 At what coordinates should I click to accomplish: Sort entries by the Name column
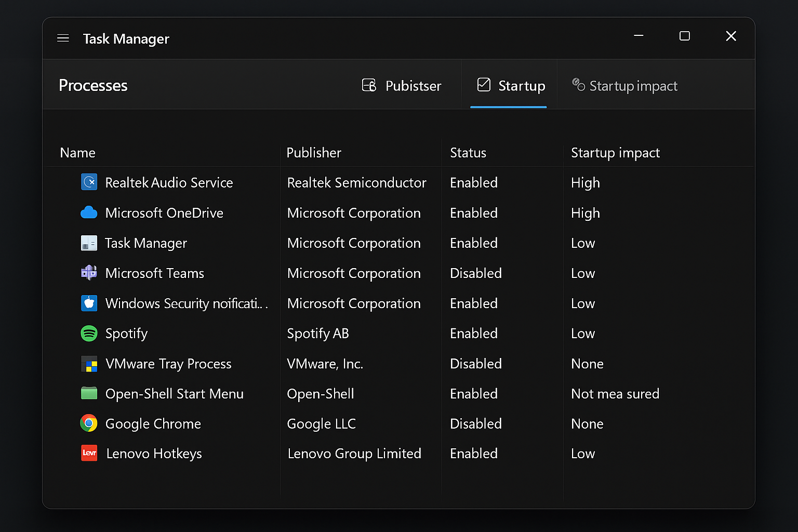[77, 152]
